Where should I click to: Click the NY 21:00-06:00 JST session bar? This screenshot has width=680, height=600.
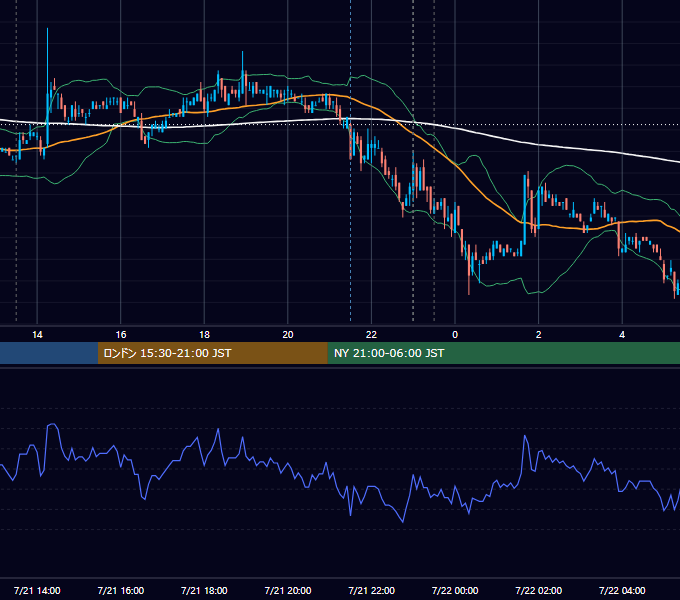(x=503, y=353)
